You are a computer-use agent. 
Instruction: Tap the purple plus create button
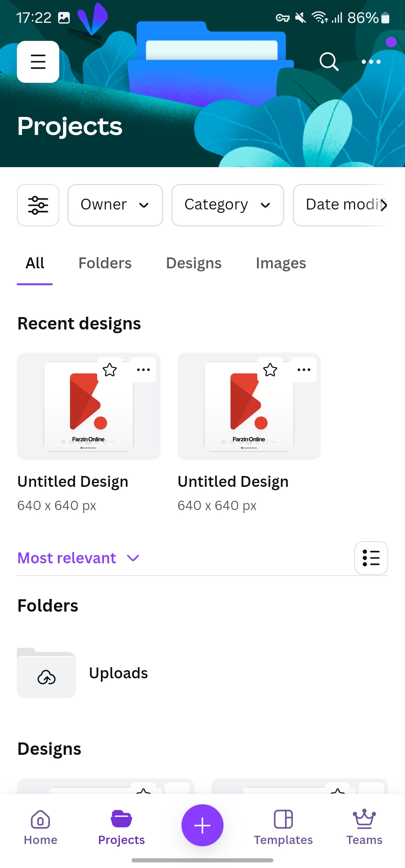202,825
